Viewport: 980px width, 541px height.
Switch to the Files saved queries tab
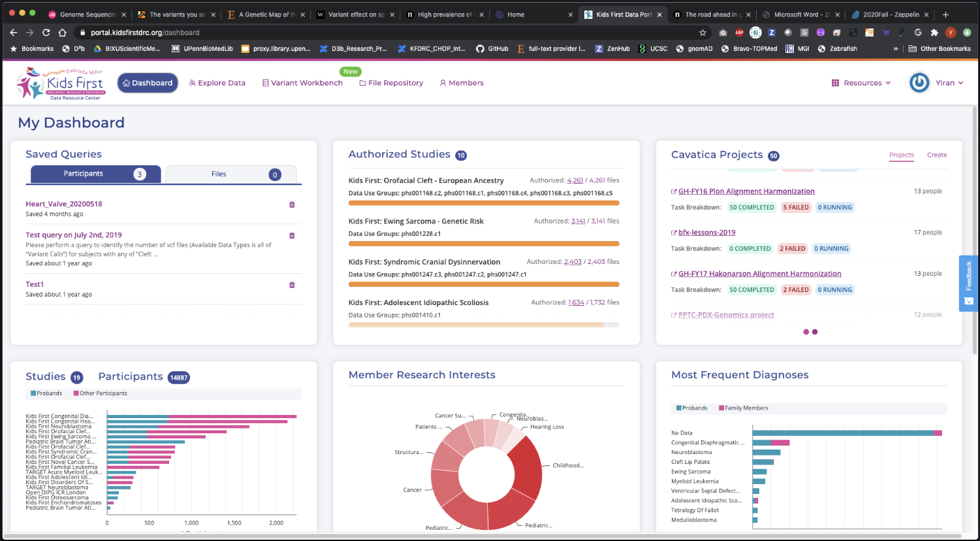(231, 174)
